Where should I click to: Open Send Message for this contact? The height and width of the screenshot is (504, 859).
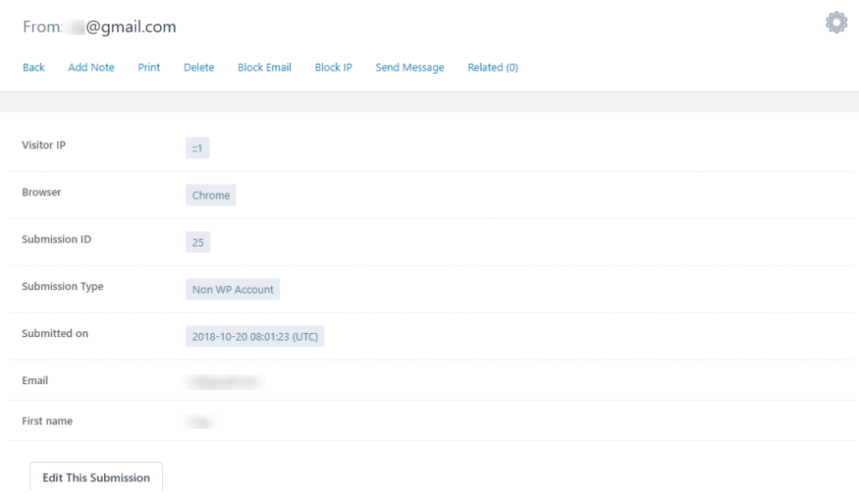(409, 67)
